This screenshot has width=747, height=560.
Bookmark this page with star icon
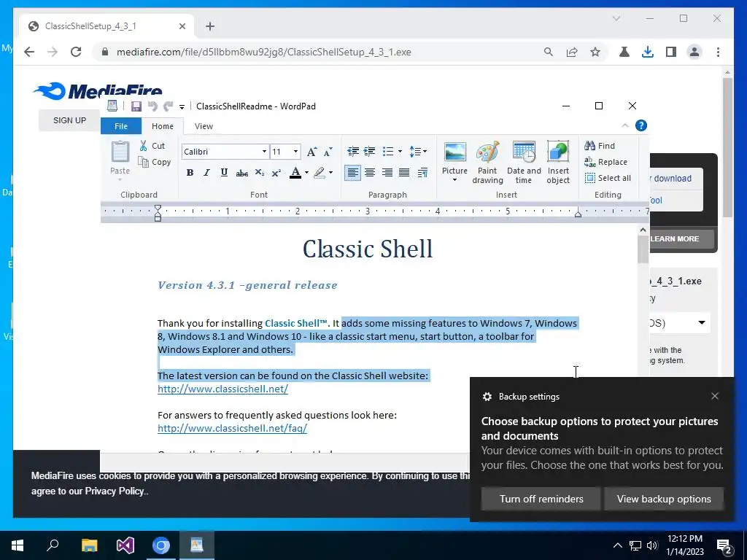595,52
